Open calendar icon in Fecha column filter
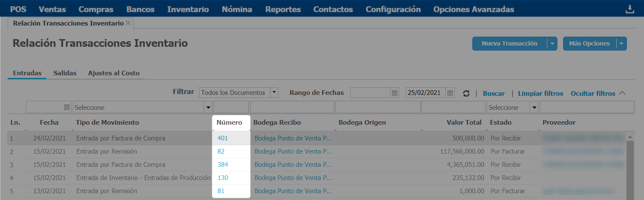This screenshot has height=200, width=644. tap(67, 108)
